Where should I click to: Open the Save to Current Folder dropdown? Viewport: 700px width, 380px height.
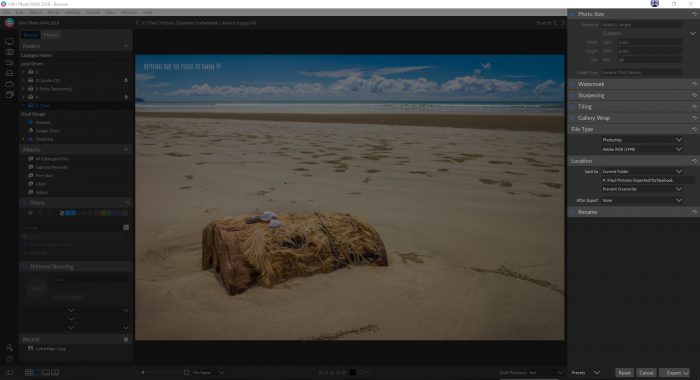point(642,171)
